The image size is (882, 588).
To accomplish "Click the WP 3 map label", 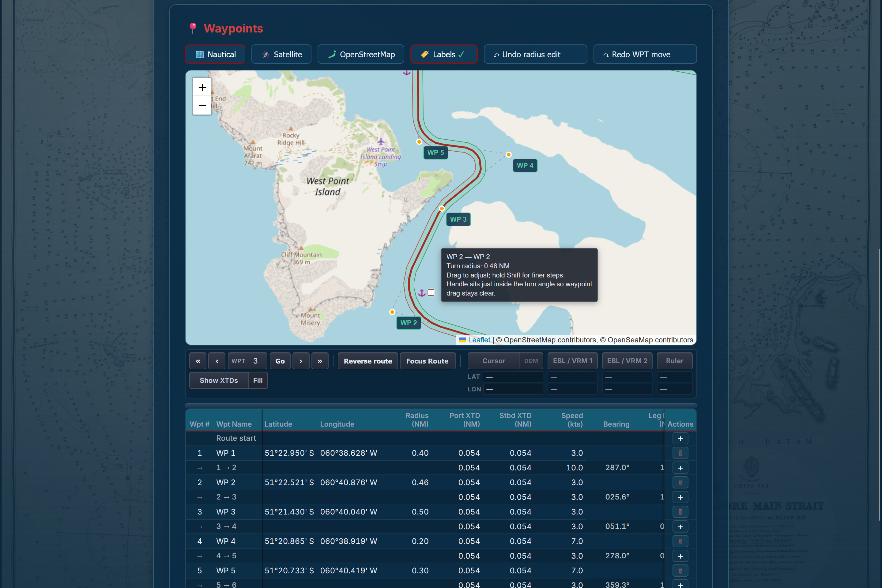I will [x=458, y=219].
